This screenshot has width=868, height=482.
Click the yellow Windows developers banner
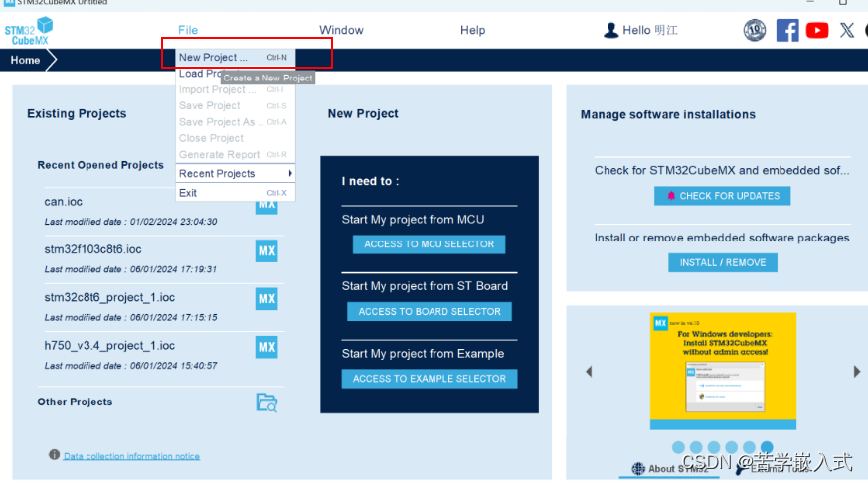723,371
